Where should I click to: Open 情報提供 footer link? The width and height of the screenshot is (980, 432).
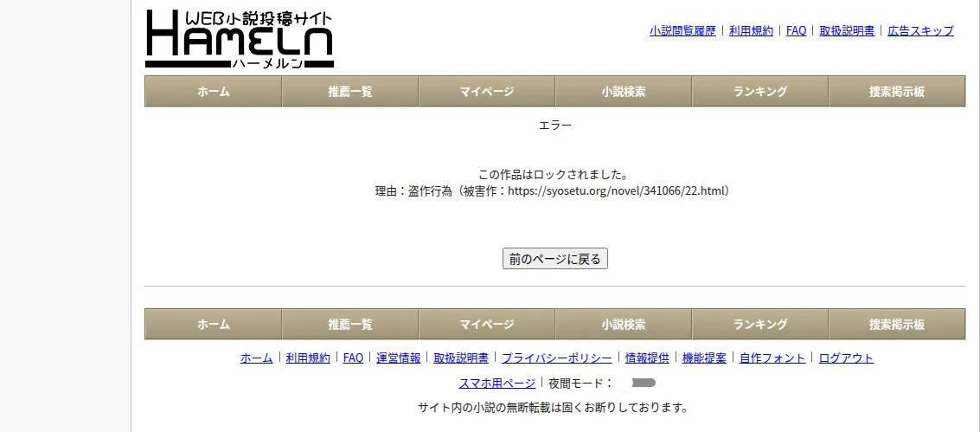(647, 358)
